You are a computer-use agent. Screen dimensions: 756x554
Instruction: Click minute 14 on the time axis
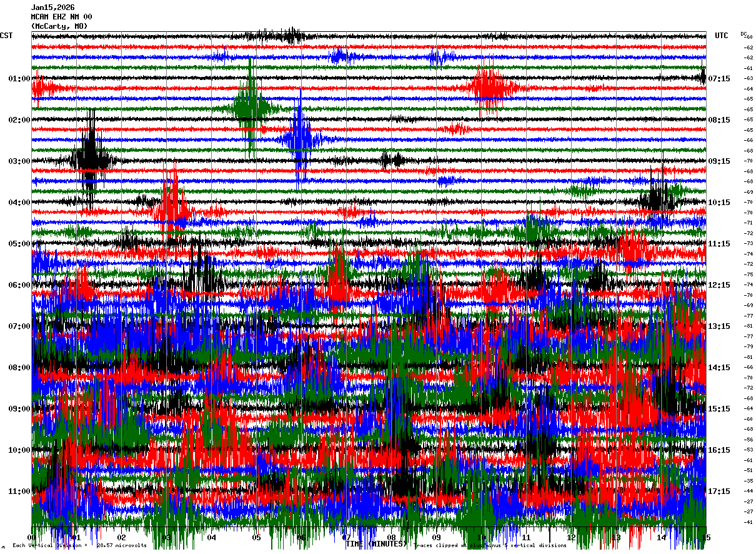pos(662,537)
